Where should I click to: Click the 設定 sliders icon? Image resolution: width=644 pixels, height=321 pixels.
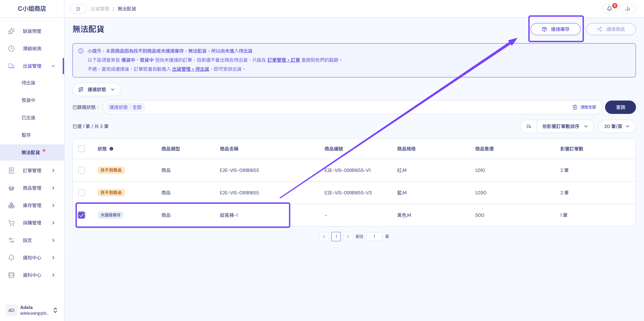click(11, 240)
